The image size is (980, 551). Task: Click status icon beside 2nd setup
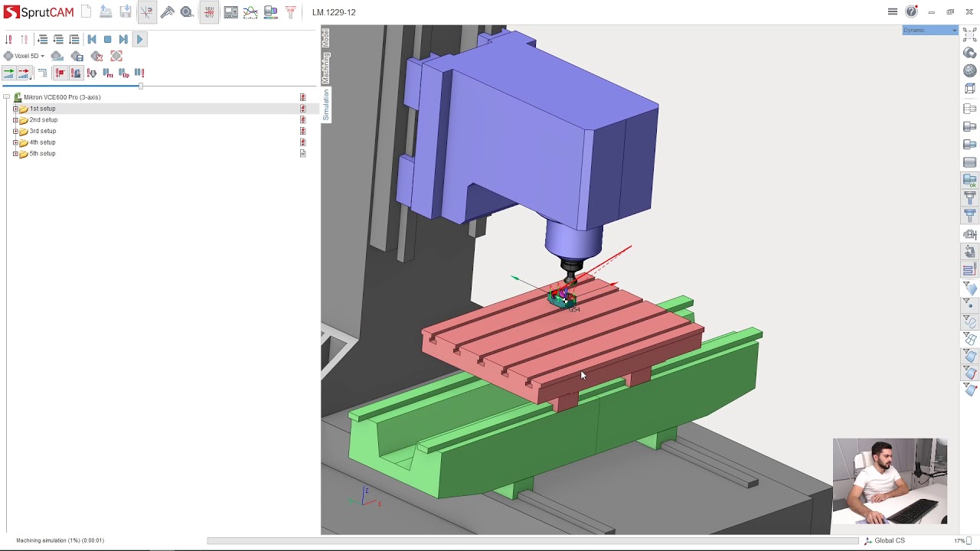(303, 120)
